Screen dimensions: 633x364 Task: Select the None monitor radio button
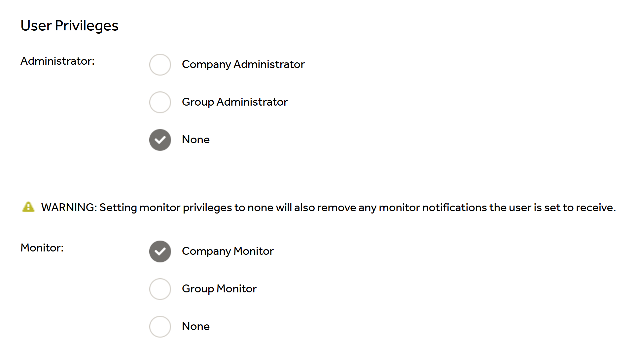coord(160,327)
